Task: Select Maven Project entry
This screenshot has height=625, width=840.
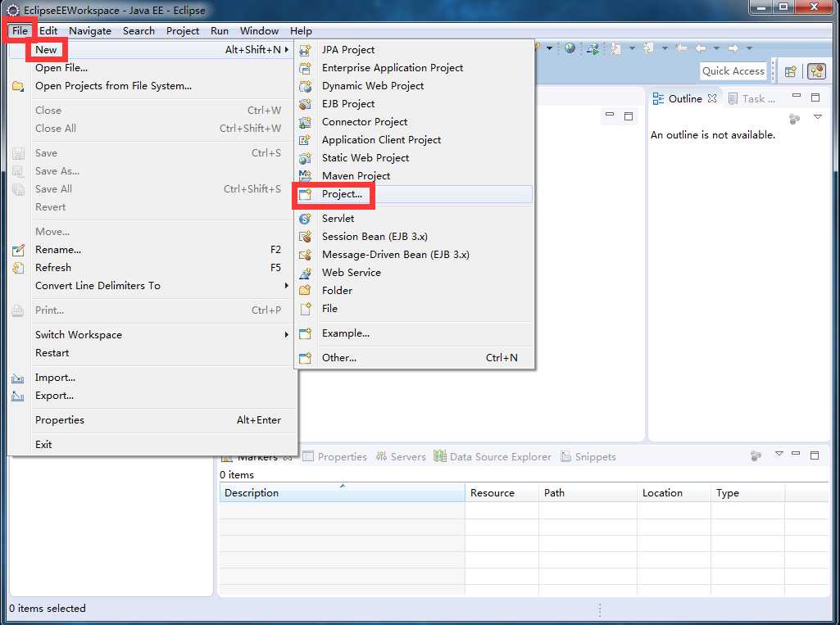Action: 414,175
